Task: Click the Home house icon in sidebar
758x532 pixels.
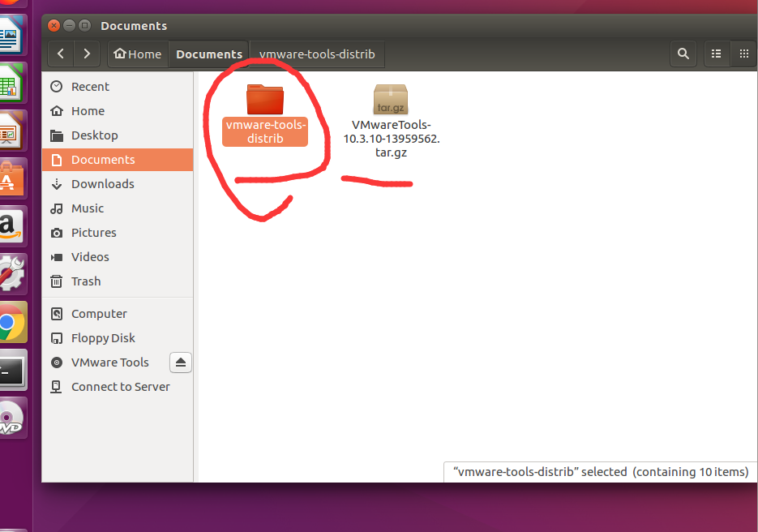Action: 57,111
